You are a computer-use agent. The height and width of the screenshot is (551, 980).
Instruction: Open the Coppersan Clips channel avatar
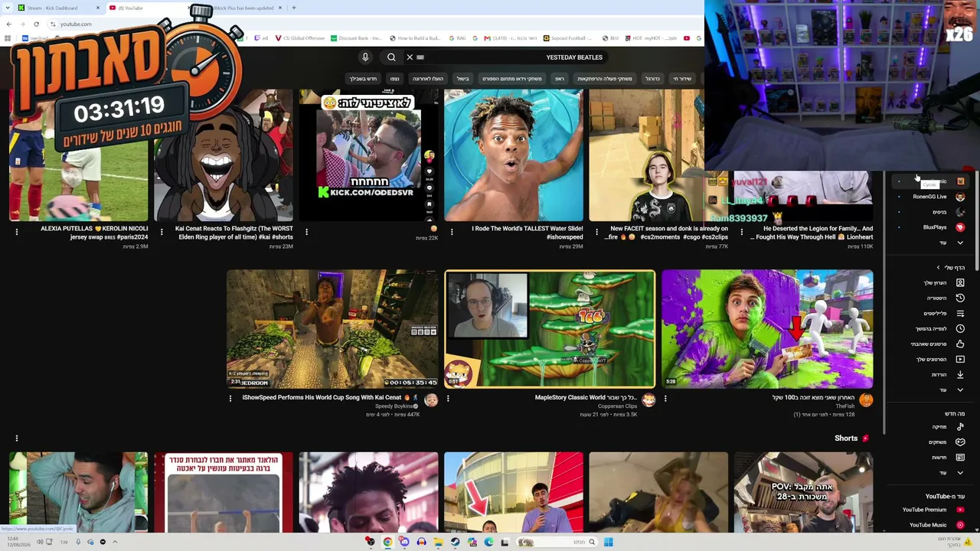tap(648, 399)
